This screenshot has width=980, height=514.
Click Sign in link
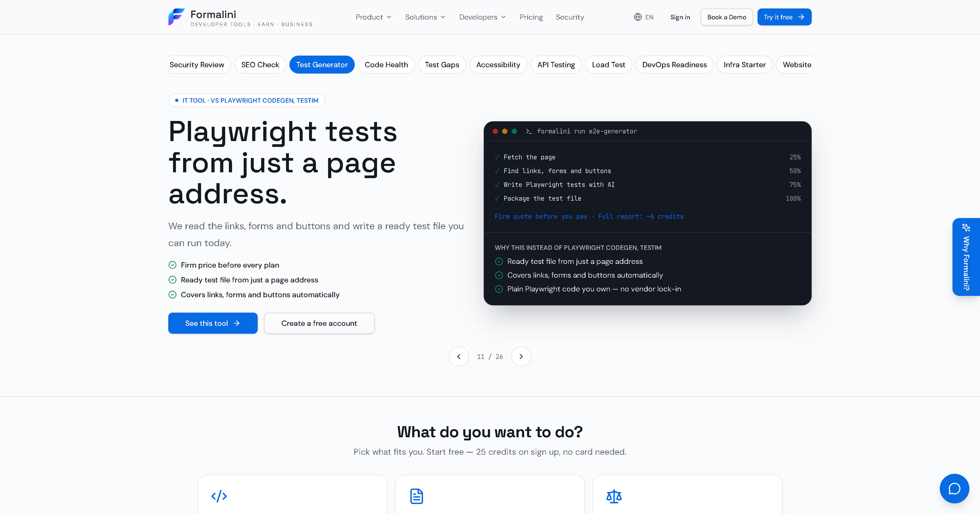(680, 17)
